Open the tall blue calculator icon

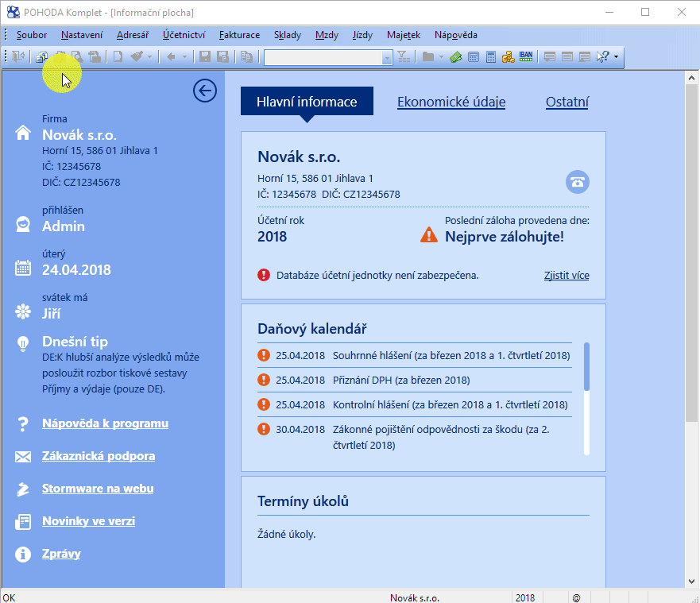click(x=491, y=56)
